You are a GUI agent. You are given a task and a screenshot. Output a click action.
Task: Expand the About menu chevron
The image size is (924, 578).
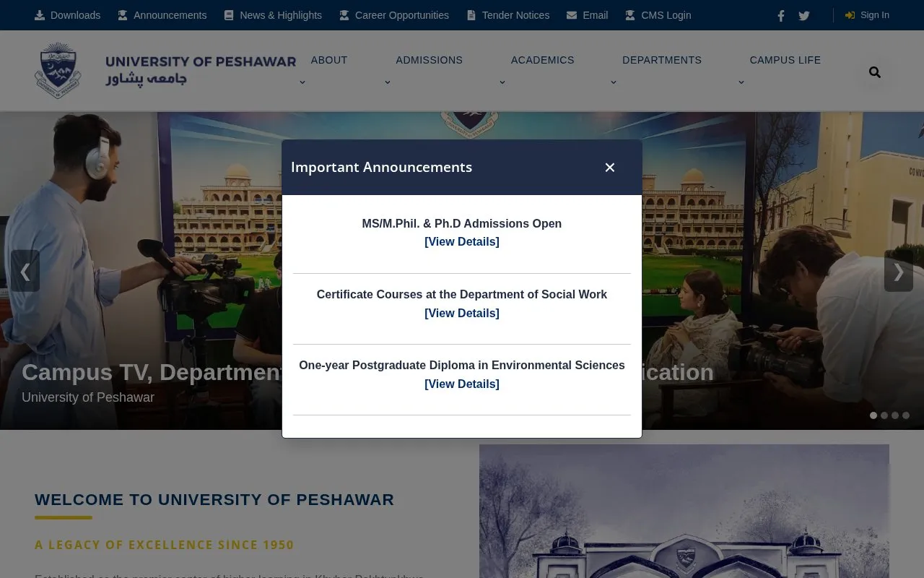point(302,82)
